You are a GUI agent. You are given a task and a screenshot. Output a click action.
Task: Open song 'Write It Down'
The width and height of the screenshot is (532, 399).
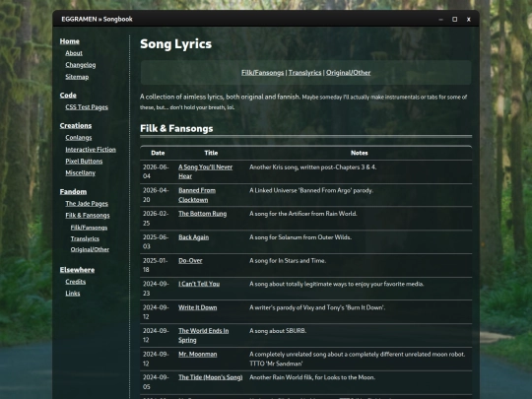point(197,307)
